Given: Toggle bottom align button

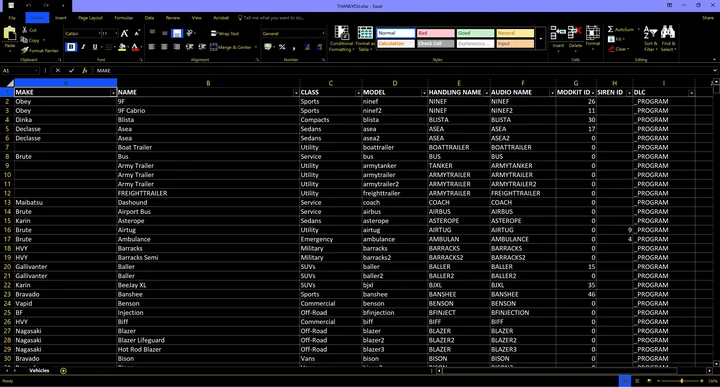Looking at the screenshot, I should click(x=177, y=33).
